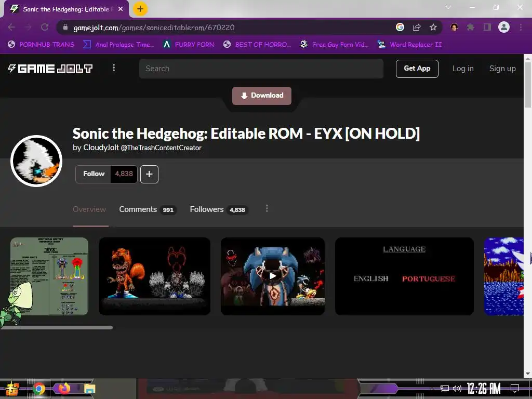The height and width of the screenshot is (399, 532).
Task: Open the Windows Start button
Action: pos(12,389)
